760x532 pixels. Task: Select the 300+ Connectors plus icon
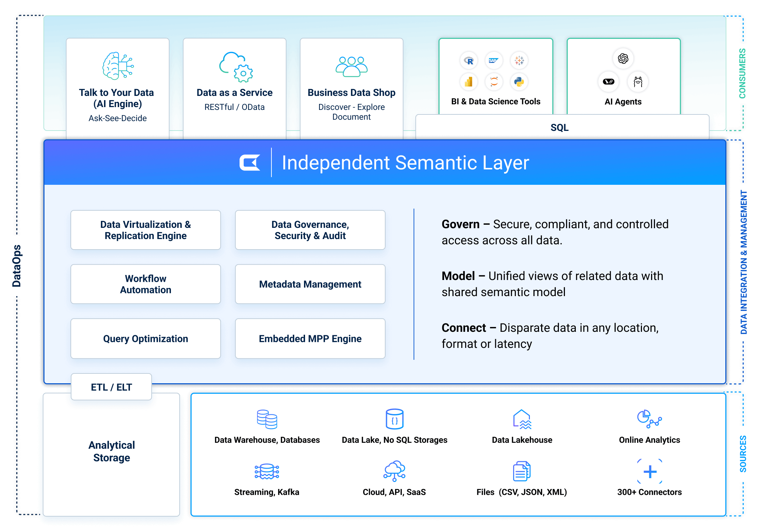(x=649, y=472)
